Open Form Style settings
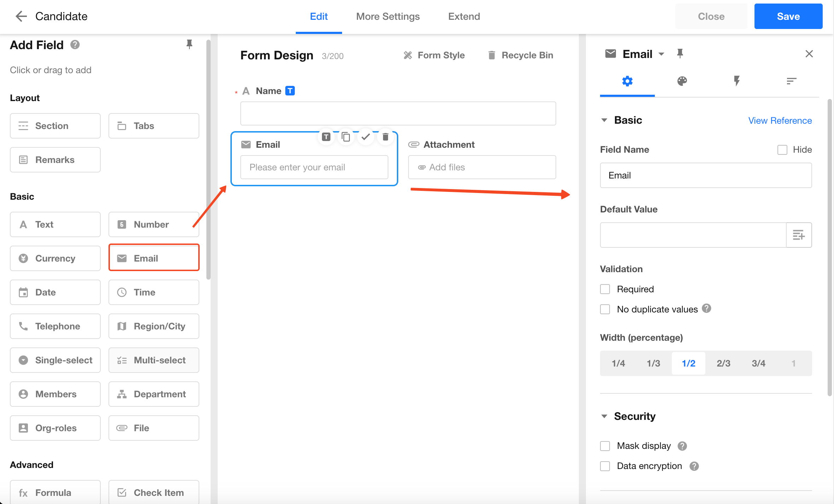 [x=434, y=55]
